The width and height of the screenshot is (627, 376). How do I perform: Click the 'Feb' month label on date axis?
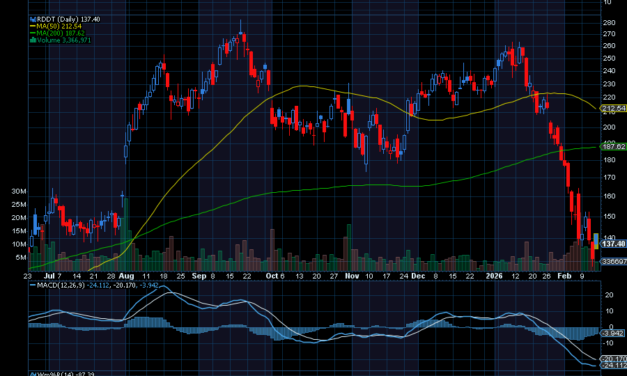pos(564,276)
